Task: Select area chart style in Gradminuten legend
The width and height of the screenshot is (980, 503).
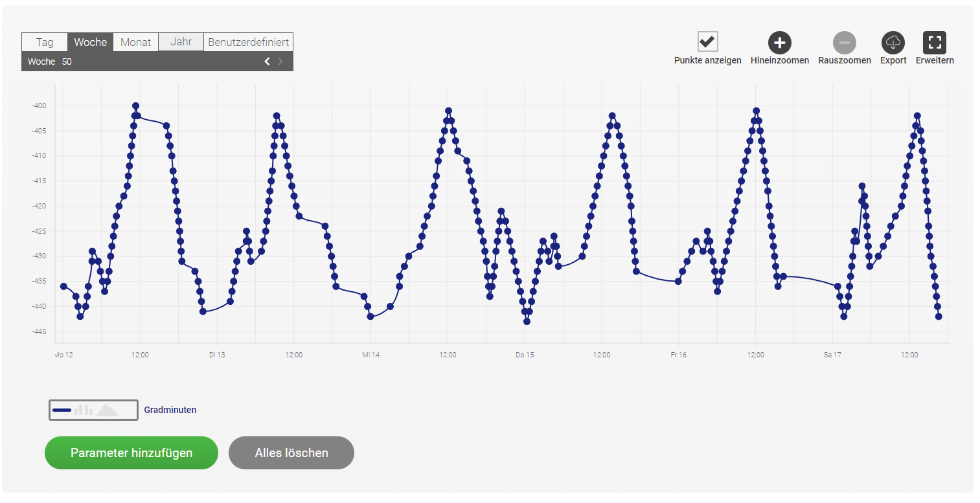Action: coord(108,410)
